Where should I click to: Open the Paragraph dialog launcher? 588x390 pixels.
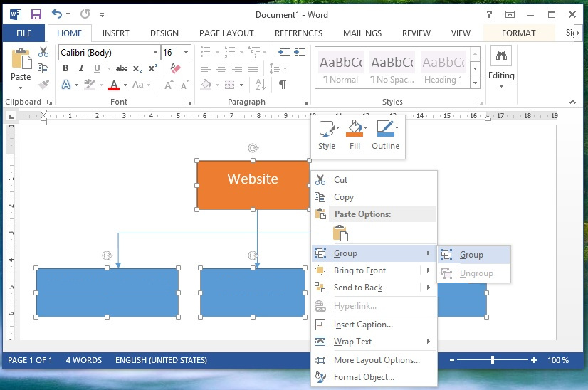tap(305, 102)
